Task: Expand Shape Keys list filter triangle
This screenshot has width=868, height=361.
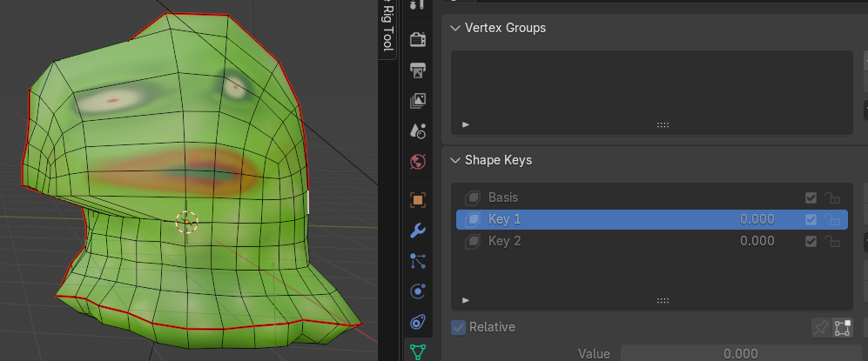Action: pos(466,300)
